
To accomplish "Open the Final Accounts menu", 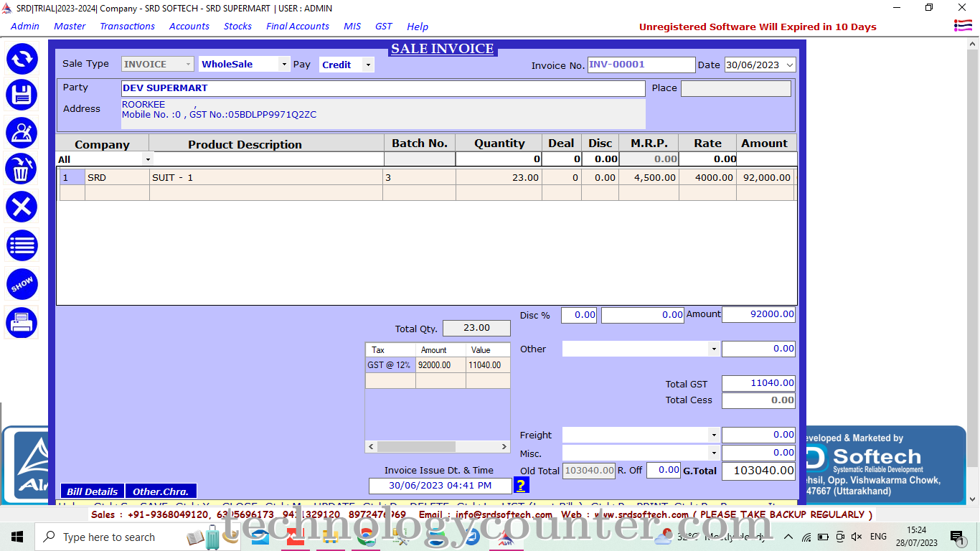I will tap(298, 27).
